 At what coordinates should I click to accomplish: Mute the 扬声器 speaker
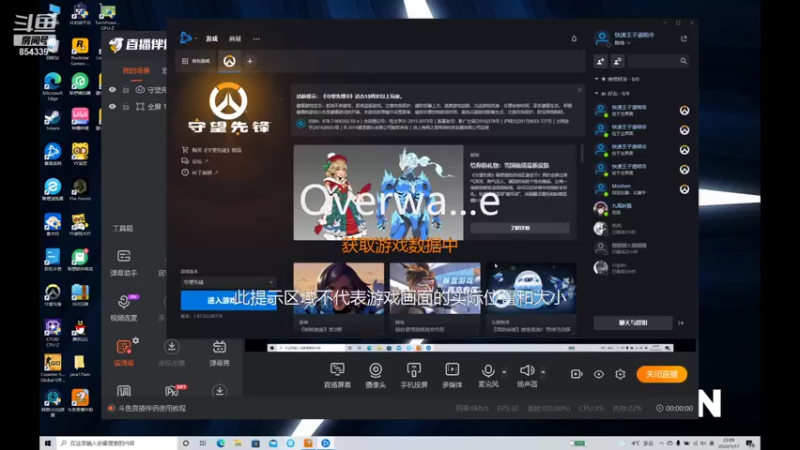pos(527,375)
